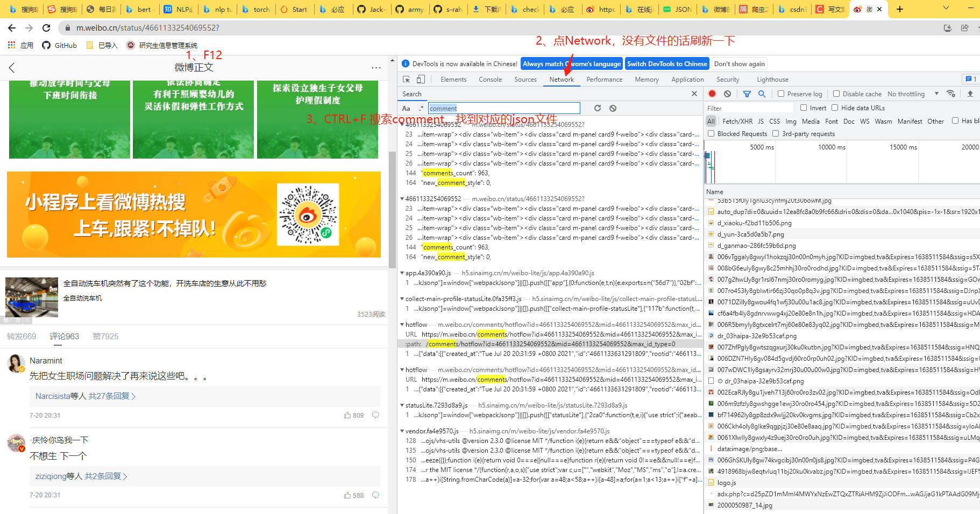
Task: Enable the Disable cache checkbox
Action: tap(836, 94)
